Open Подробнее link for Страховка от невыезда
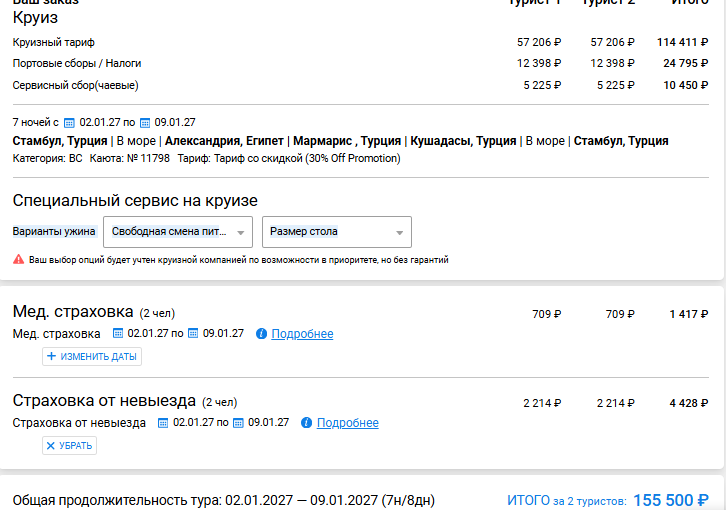726x510 pixels. (348, 423)
